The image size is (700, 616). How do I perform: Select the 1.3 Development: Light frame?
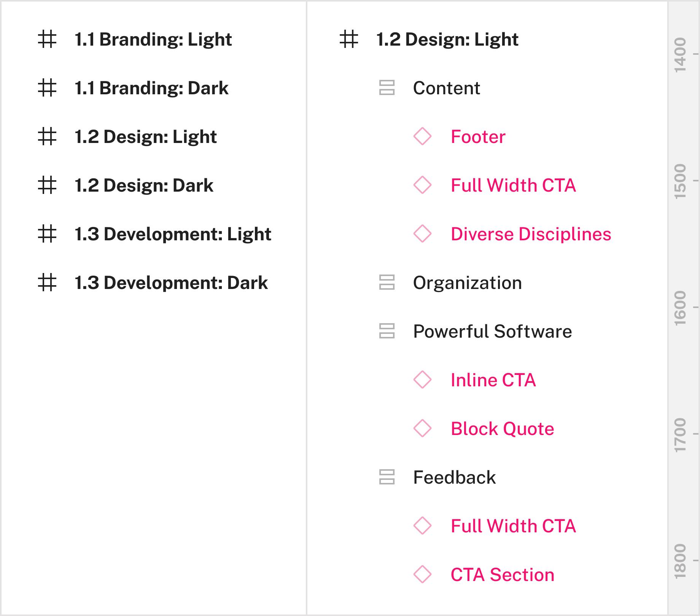point(173,234)
